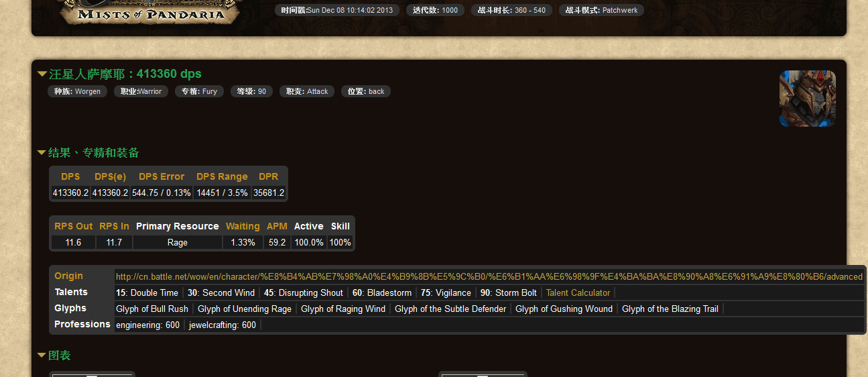Image resolution: width=868 pixels, height=377 pixels.
Task: Select the 30: Second Wind talent
Action: point(221,292)
